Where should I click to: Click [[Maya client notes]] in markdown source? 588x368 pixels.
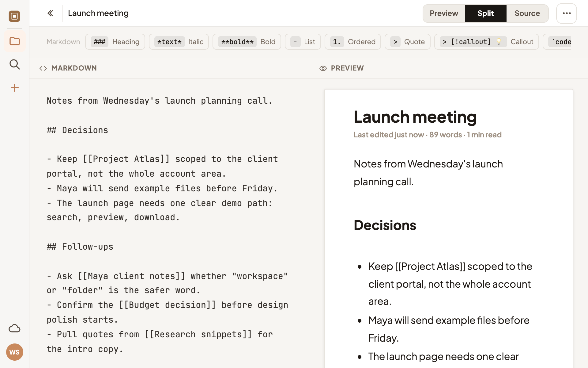[x=131, y=276]
